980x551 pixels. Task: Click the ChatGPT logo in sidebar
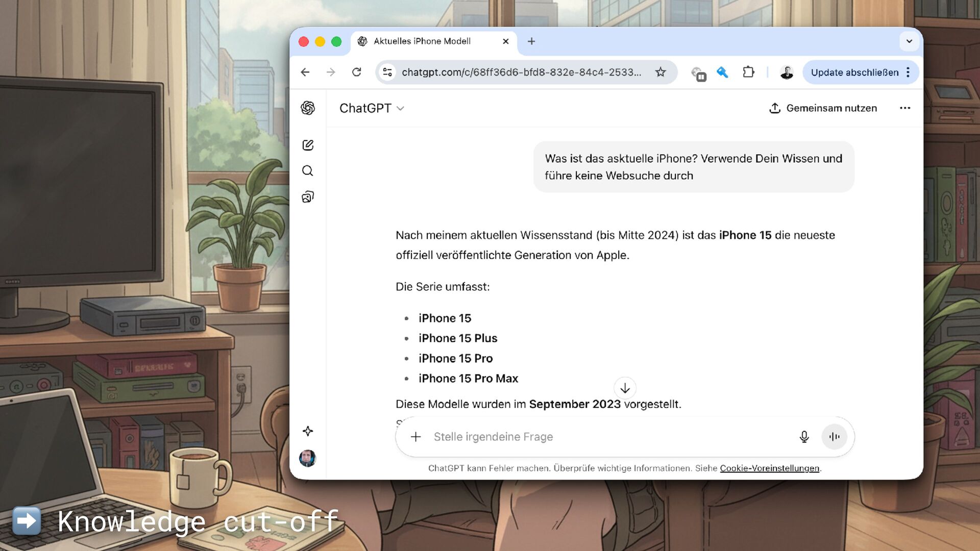[308, 108]
